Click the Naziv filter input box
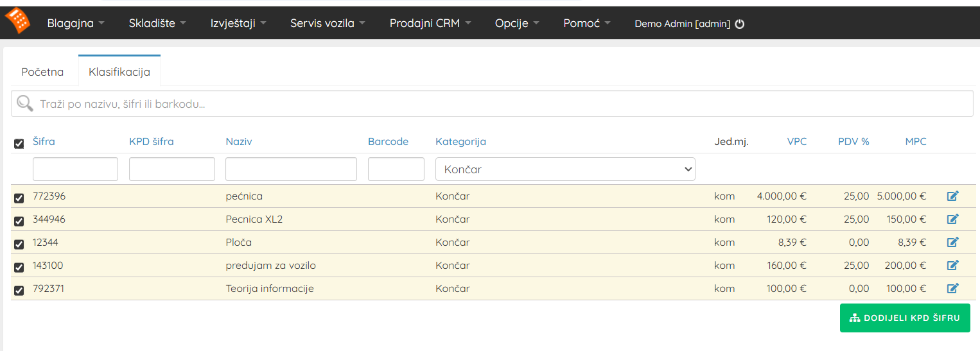 (x=291, y=169)
